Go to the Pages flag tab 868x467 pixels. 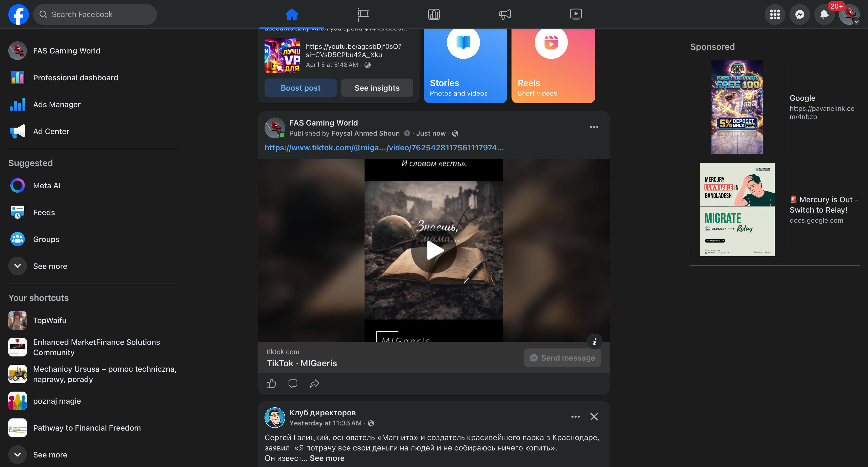coord(363,14)
